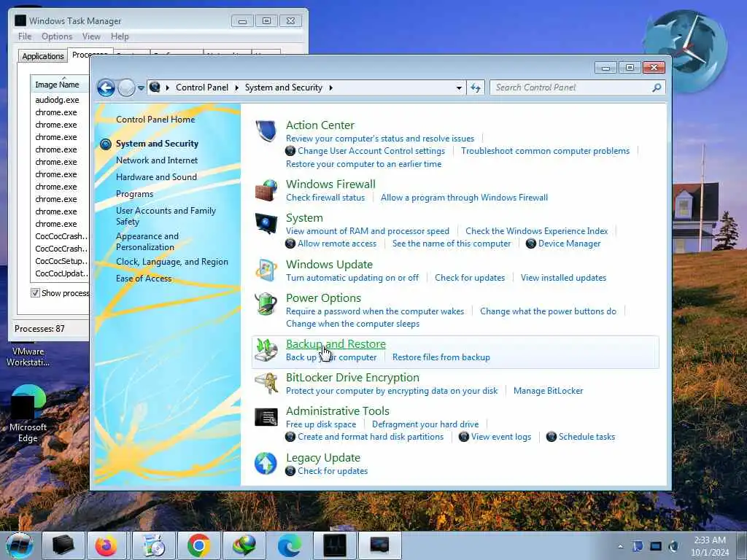Click Check firewall status link
The height and width of the screenshot is (560, 747).
pos(325,198)
